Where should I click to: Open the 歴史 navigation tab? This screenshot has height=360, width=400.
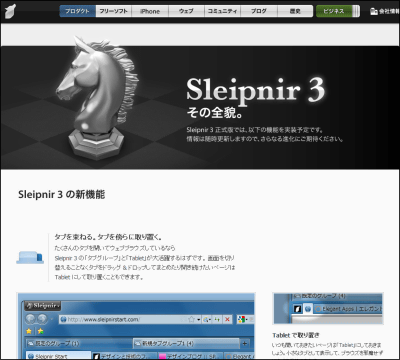tap(295, 11)
